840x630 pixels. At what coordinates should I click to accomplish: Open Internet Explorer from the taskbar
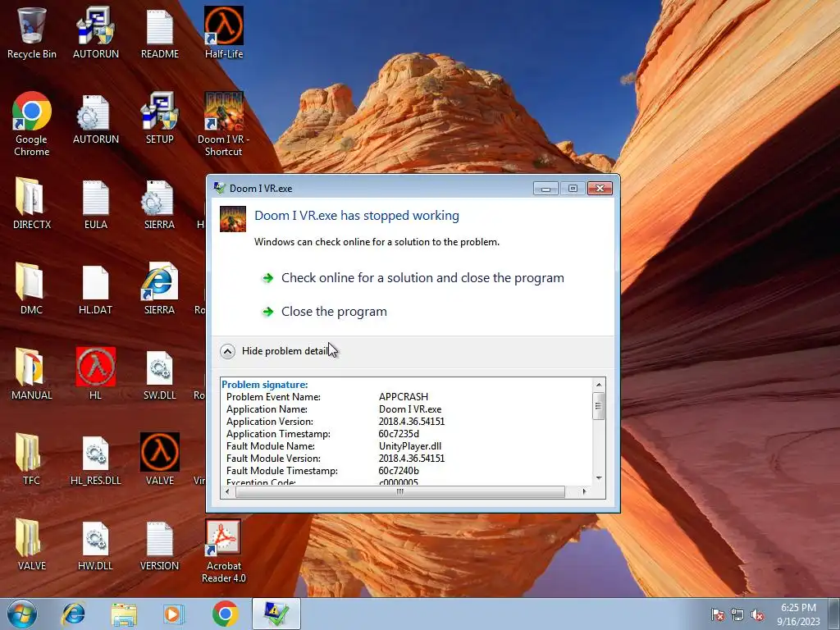[73, 614]
